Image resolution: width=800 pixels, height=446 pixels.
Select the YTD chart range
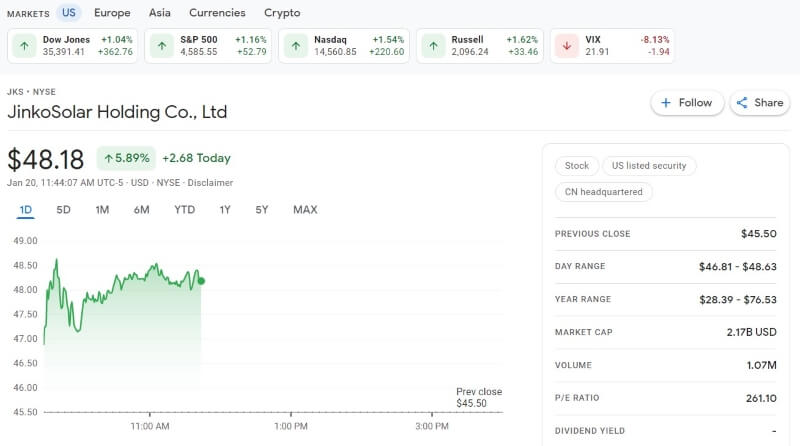tap(184, 210)
